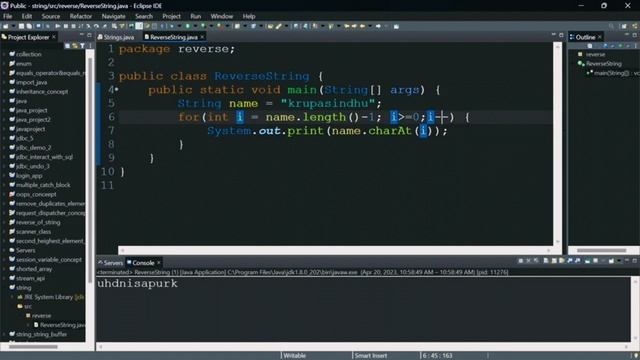Click the Terminate icon in main toolbar

[x=73, y=26]
